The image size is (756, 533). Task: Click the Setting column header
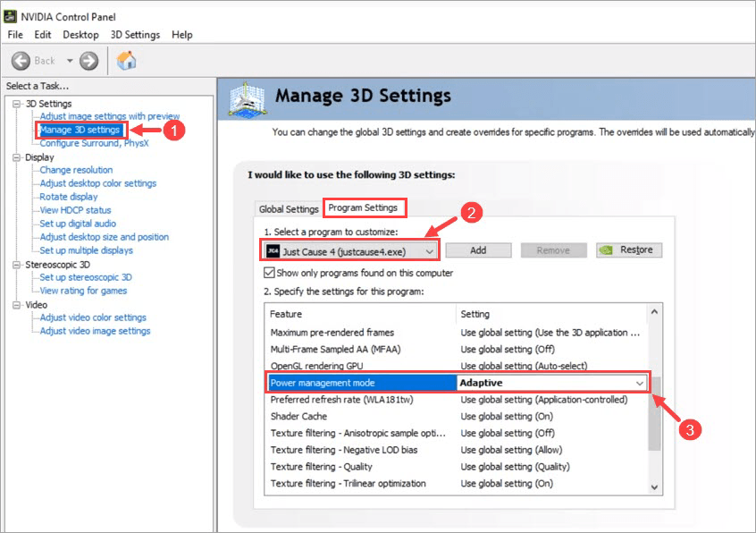tap(550, 314)
